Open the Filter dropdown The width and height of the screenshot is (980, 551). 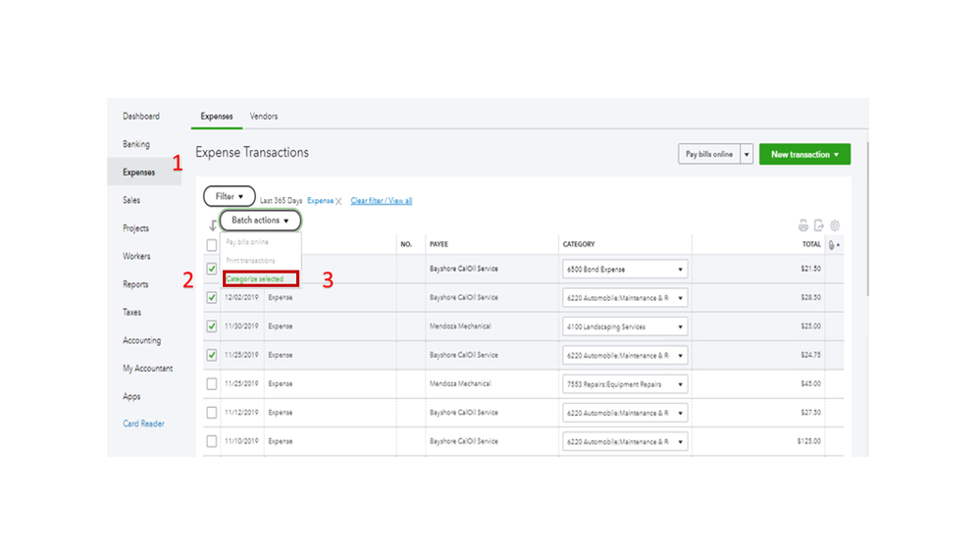point(230,196)
